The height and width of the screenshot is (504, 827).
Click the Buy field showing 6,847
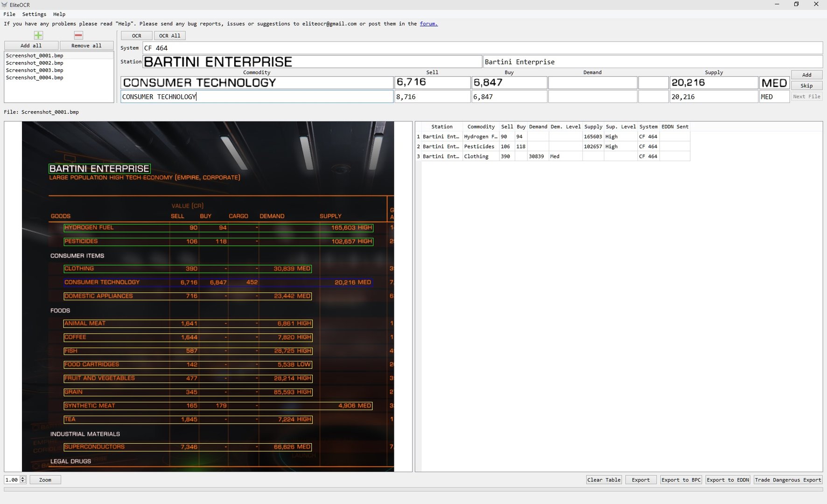click(x=509, y=97)
